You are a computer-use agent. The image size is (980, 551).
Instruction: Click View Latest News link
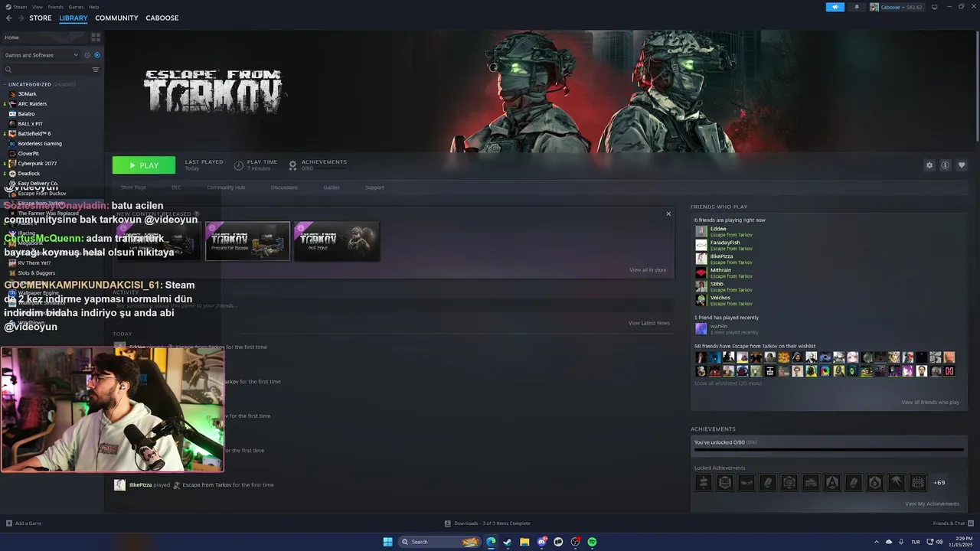click(x=649, y=323)
